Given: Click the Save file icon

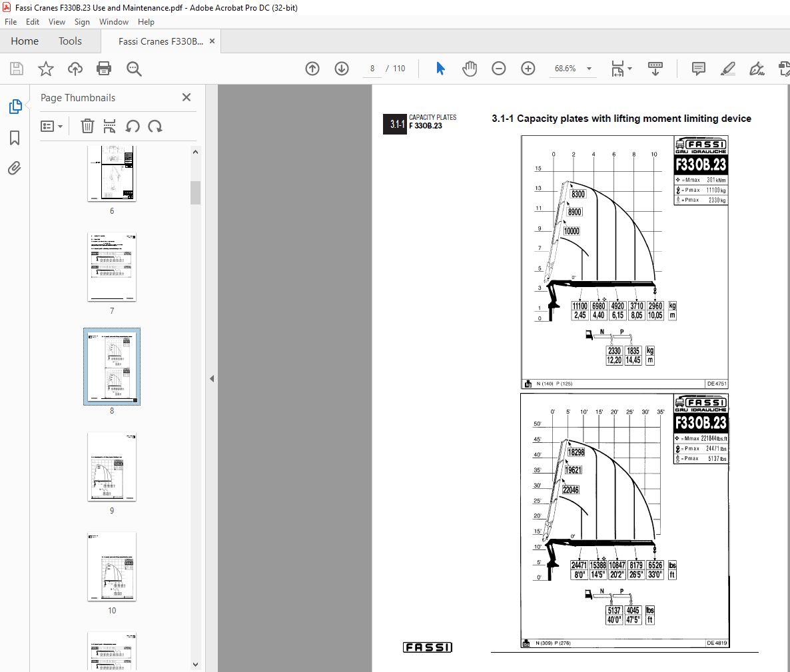Looking at the screenshot, I should [17, 69].
